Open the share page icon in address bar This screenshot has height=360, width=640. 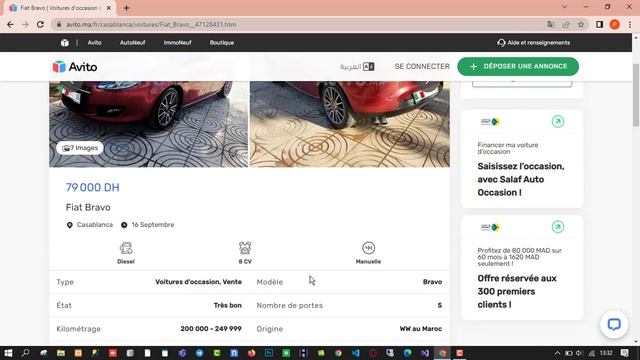pyautogui.click(x=566, y=24)
